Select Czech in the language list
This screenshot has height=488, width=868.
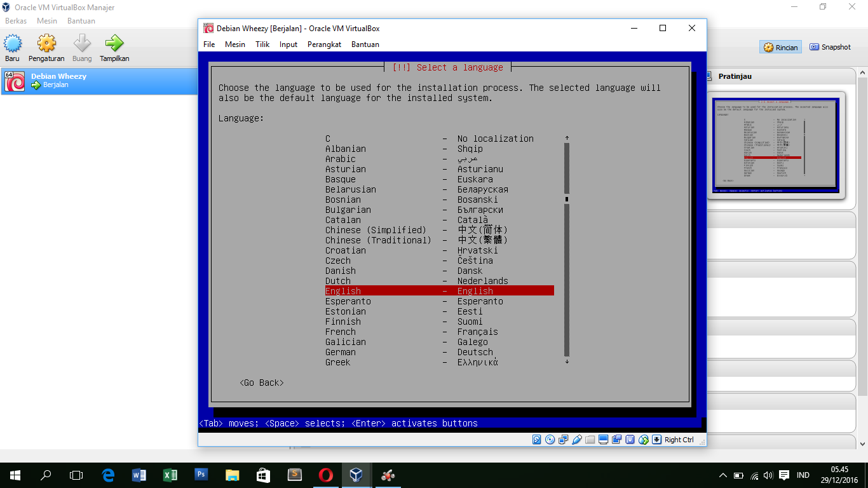coord(440,261)
